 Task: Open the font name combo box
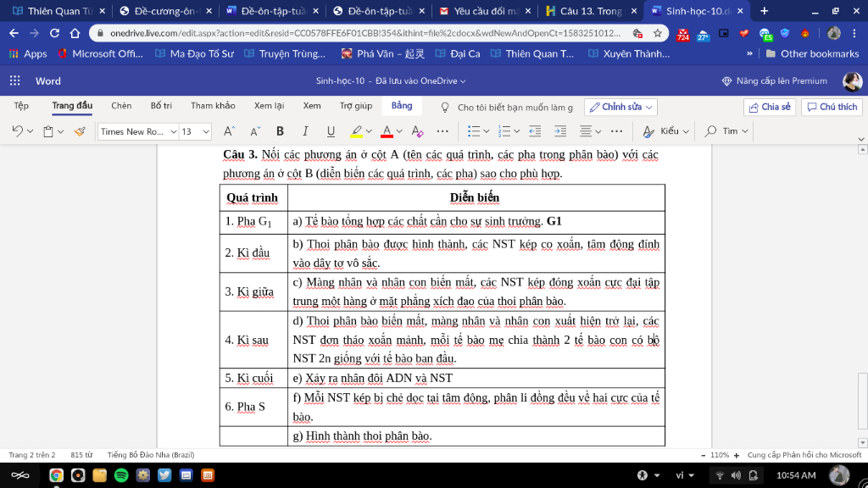(x=138, y=131)
